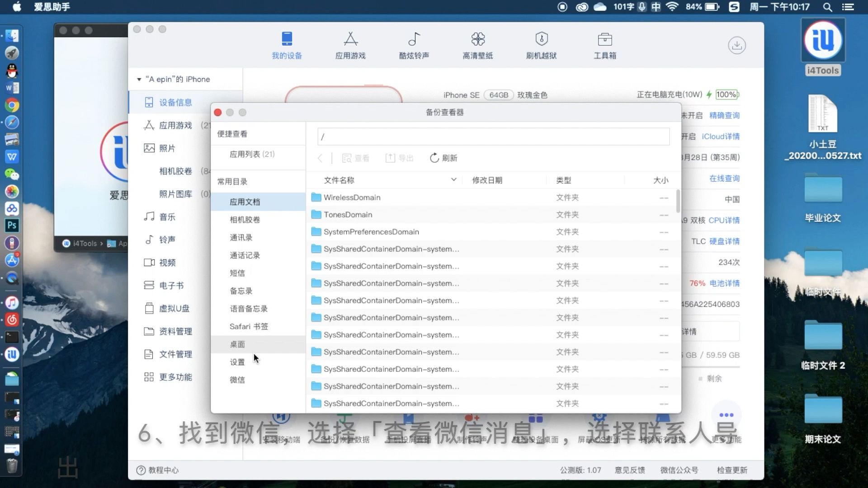Select 通话记录 in backup viewer
This screenshot has height=488, width=868.
[x=245, y=255]
